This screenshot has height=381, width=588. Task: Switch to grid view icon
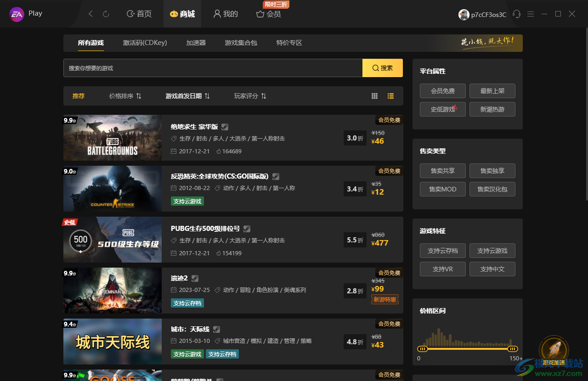tap(375, 96)
